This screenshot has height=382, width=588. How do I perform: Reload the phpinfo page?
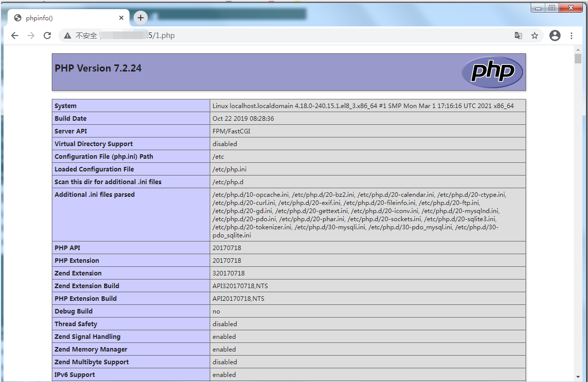point(47,36)
